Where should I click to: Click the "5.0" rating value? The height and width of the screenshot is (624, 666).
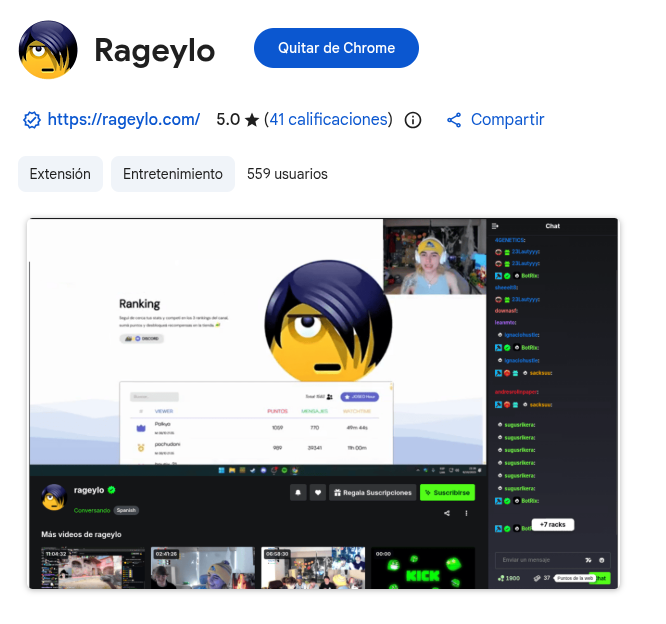click(228, 119)
